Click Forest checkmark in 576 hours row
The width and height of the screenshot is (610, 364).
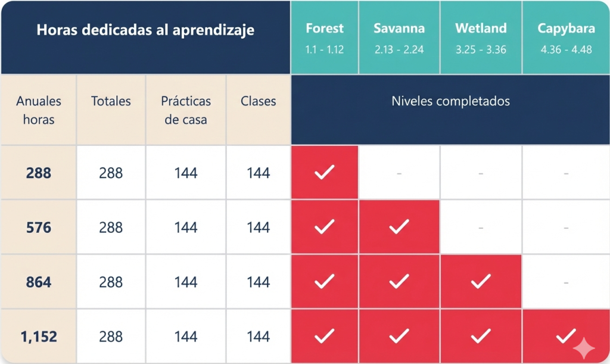pyautogui.click(x=325, y=227)
